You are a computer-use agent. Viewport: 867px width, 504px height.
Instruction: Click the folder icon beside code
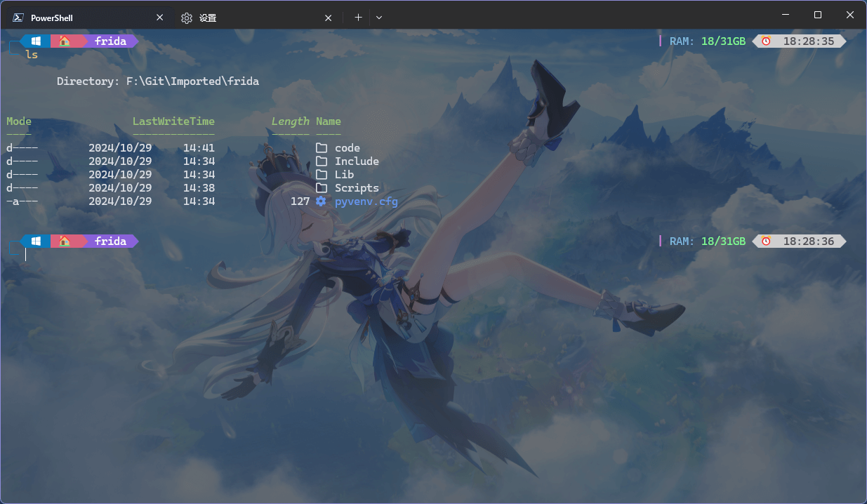point(322,148)
